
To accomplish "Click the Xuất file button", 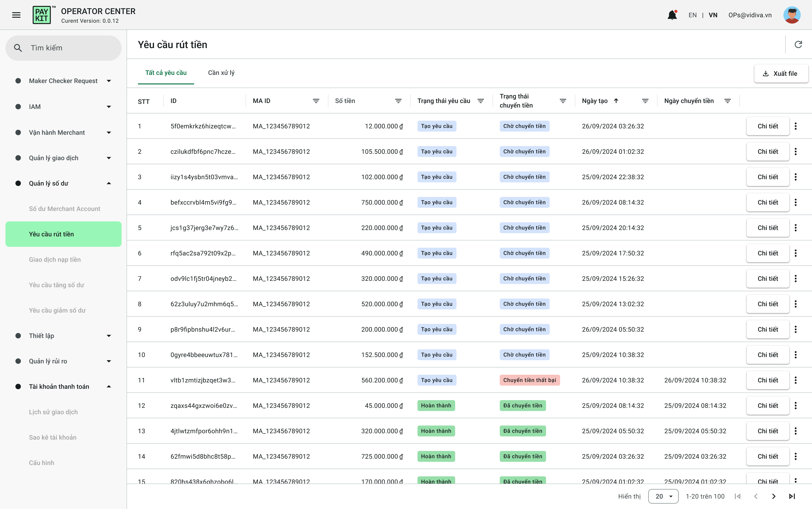I will click(781, 73).
